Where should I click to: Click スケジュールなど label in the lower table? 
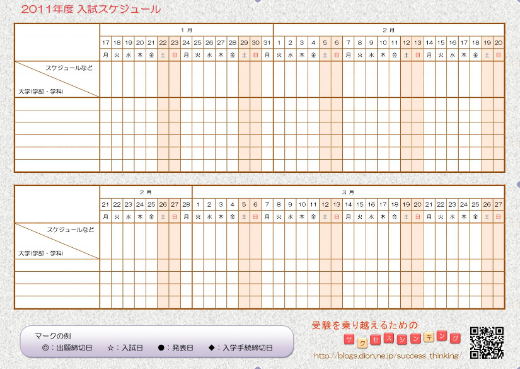pyautogui.click(x=70, y=230)
